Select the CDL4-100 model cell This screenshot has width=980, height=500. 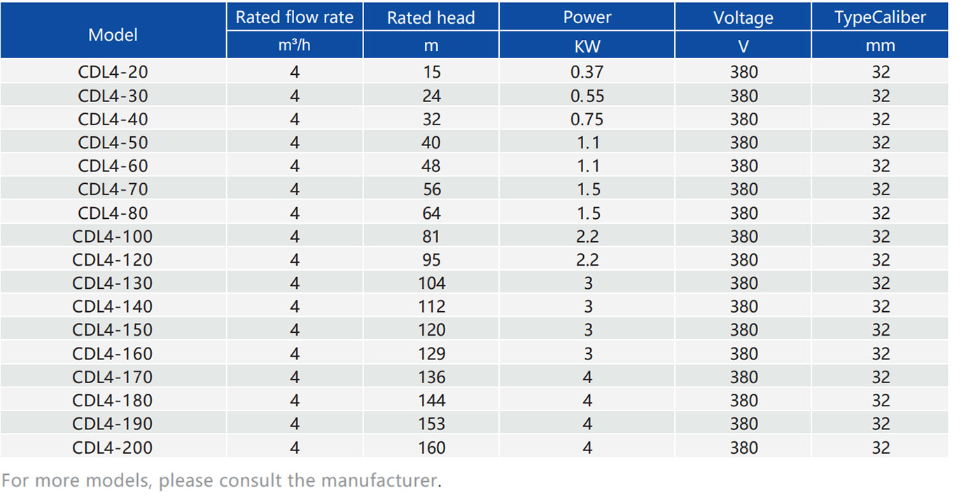(x=113, y=236)
